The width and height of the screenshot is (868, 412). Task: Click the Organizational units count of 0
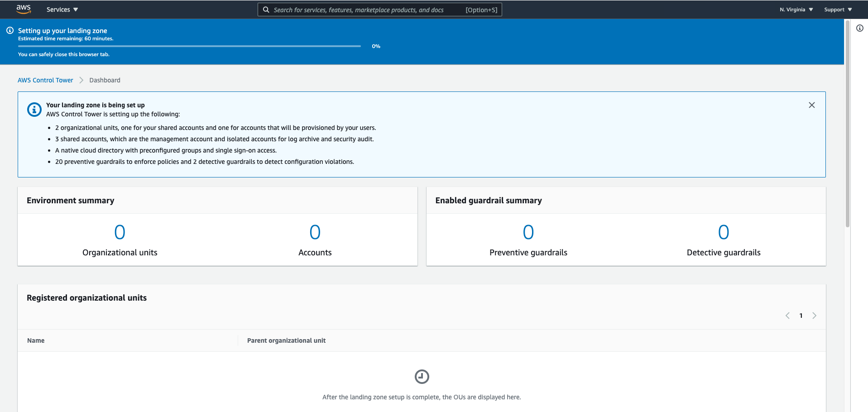120,232
